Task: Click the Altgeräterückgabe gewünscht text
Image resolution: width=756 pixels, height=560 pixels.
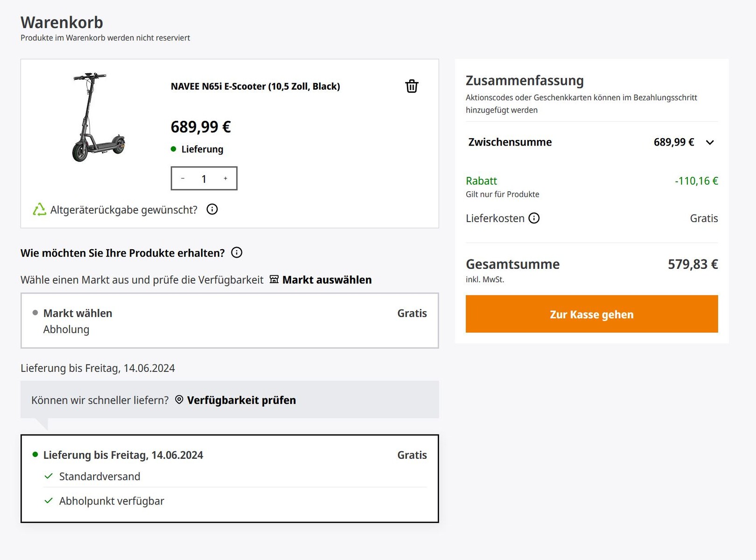Action: [124, 210]
